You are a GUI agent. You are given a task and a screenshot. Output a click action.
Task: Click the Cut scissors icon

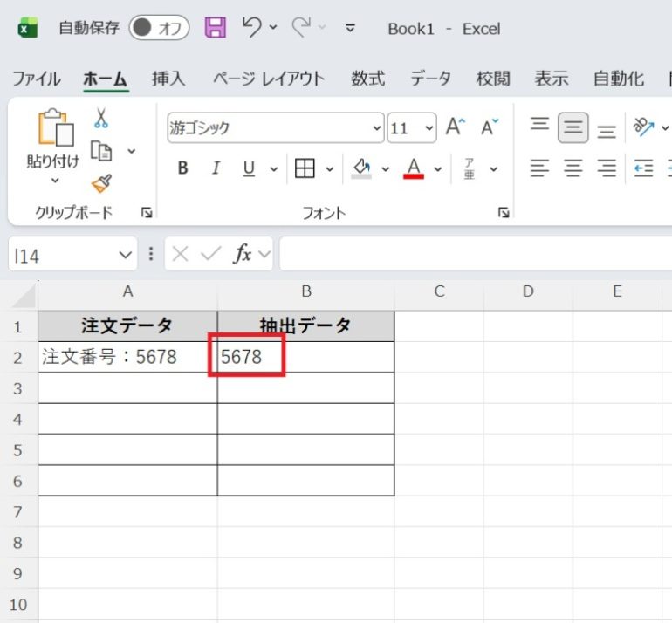point(101,119)
